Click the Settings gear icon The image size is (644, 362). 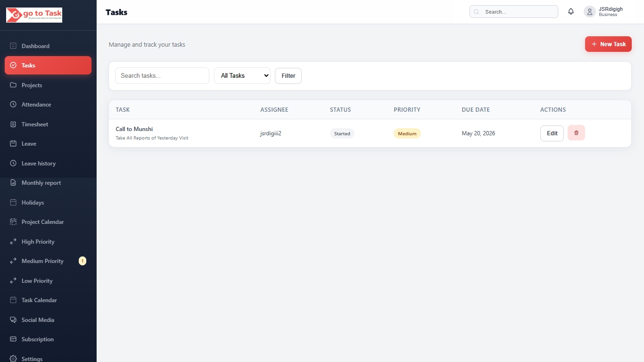(x=13, y=359)
